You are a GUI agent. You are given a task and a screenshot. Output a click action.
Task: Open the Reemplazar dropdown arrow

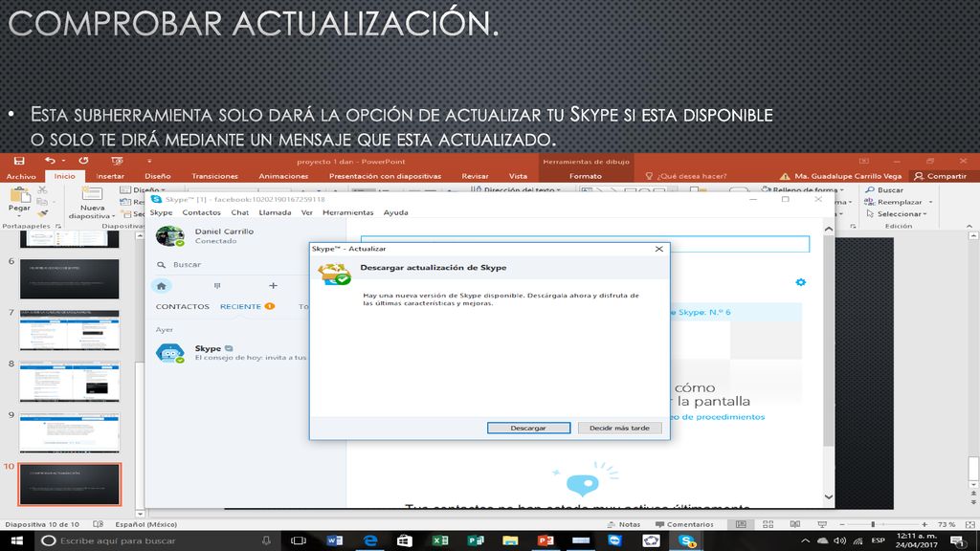click(x=930, y=202)
